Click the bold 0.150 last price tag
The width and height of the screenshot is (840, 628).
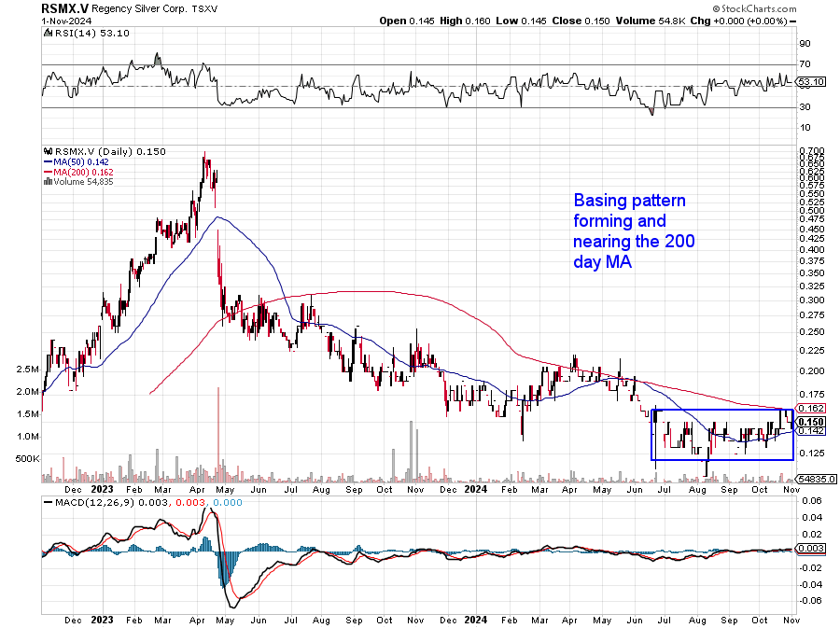point(811,422)
